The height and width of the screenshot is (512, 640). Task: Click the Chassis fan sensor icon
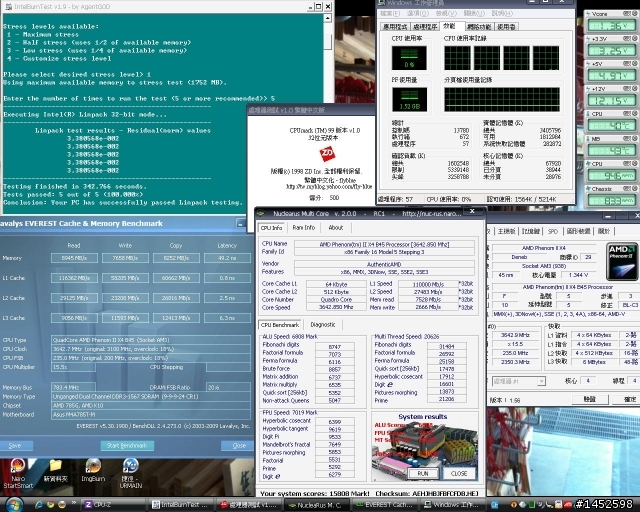tap(588, 189)
